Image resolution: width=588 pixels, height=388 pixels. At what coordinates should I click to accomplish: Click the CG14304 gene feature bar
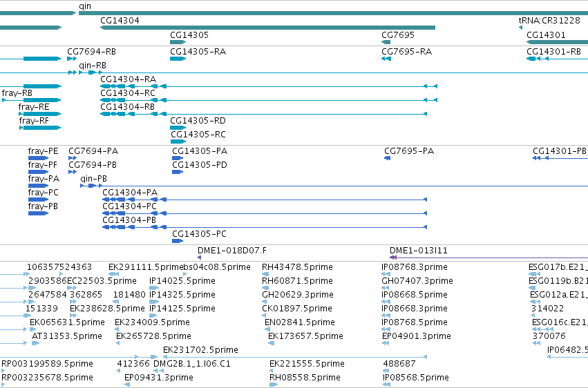click(x=268, y=28)
